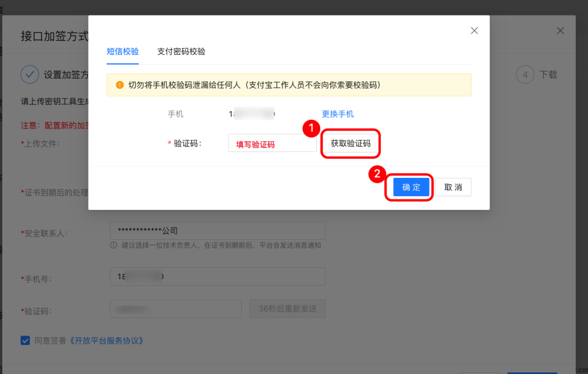Switch to the 短信校验 tab
Viewport: 588px width, 374px height.
click(x=122, y=52)
